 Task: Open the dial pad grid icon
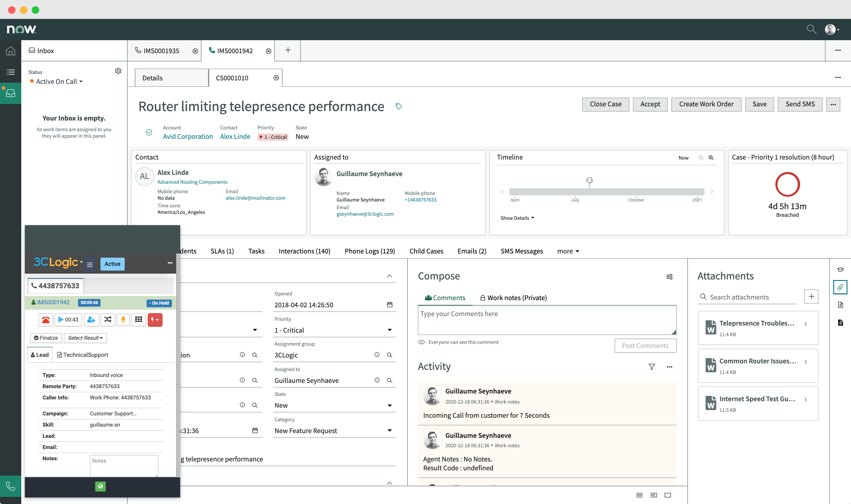(139, 320)
